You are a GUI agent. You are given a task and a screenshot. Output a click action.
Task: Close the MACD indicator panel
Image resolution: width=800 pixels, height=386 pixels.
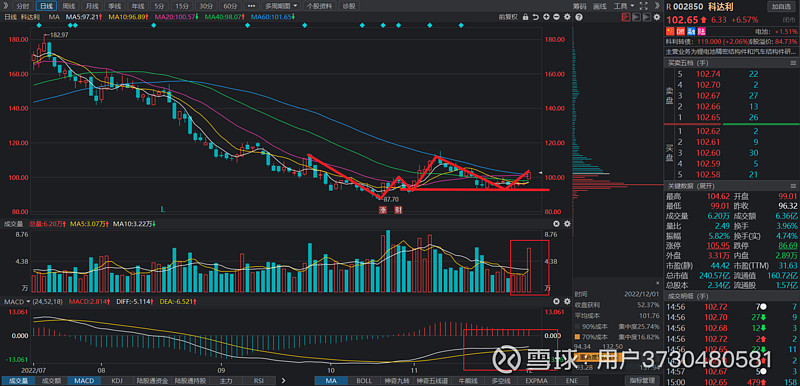point(556,302)
